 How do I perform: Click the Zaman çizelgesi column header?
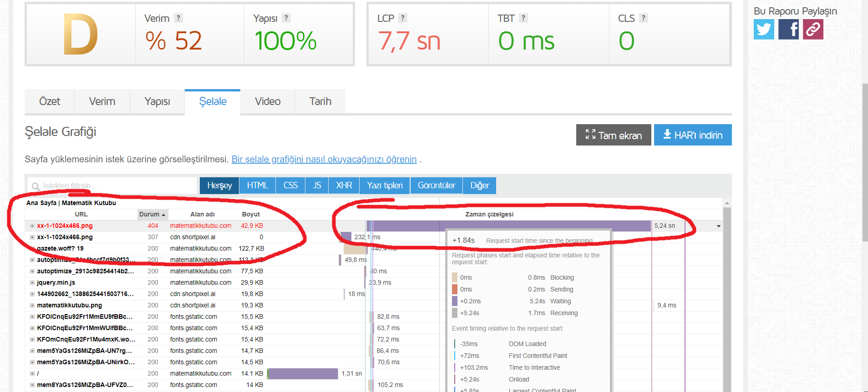489,214
